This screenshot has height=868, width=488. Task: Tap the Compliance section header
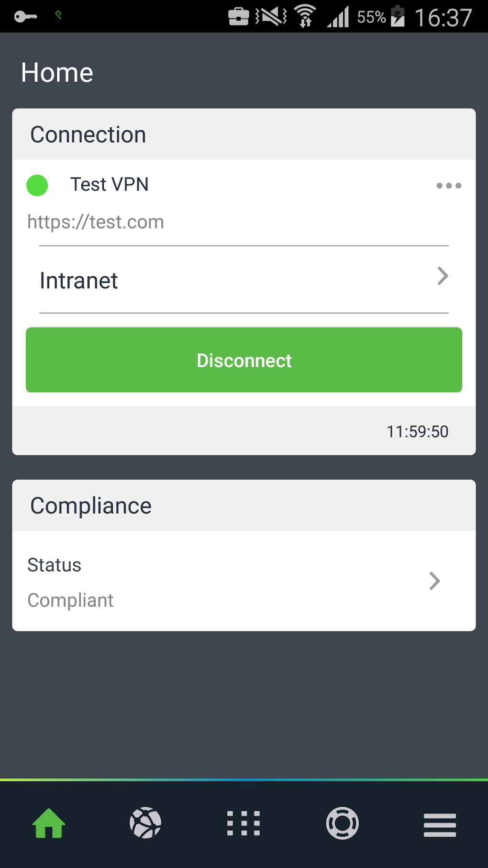click(x=244, y=506)
